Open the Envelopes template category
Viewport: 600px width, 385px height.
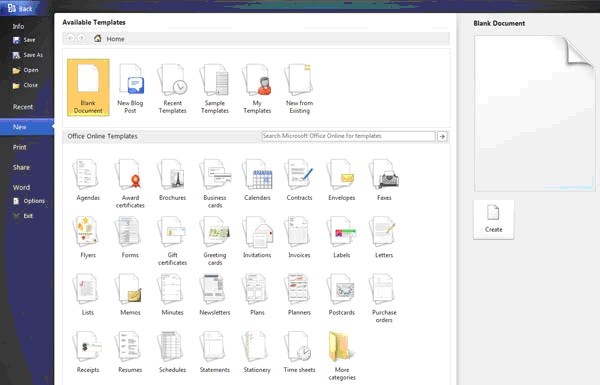pyautogui.click(x=342, y=180)
